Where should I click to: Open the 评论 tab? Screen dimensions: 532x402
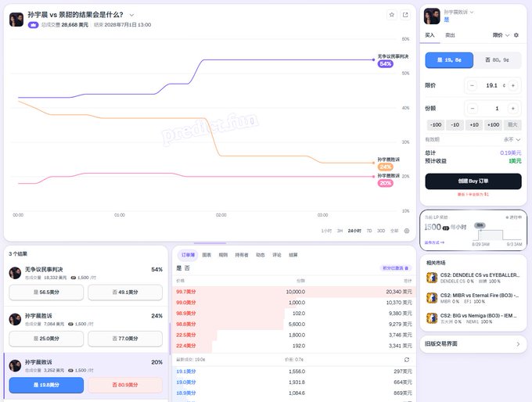(x=276, y=255)
